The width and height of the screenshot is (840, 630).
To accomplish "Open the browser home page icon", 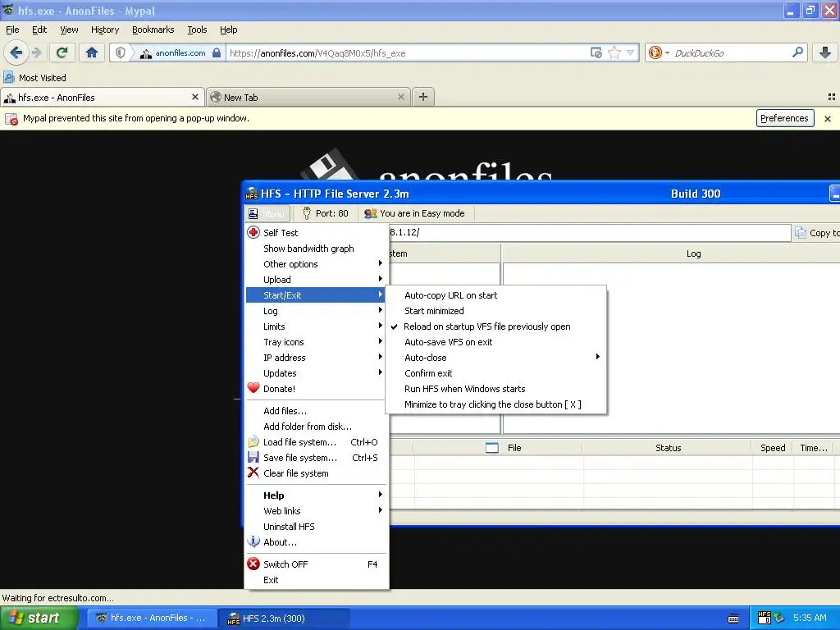I will 92,52.
